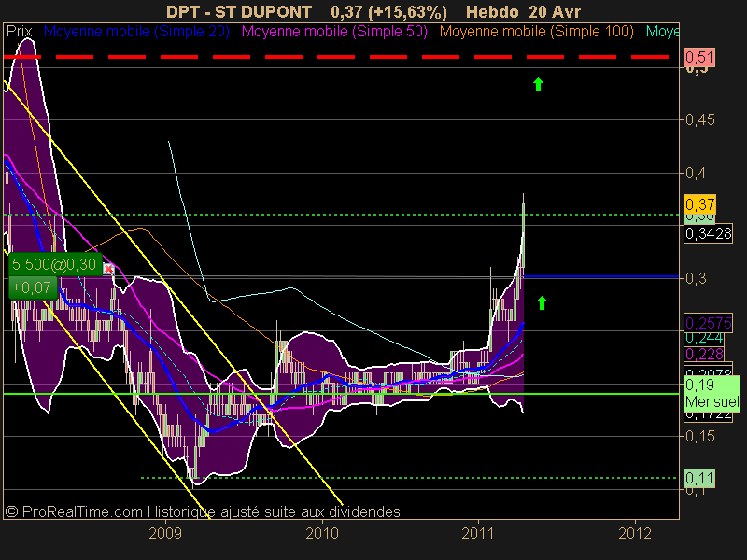The width and height of the screenshot is (747, 560).
Task: Cancel the 5 500@0,30 order with red X
Action: pos(108,269)
